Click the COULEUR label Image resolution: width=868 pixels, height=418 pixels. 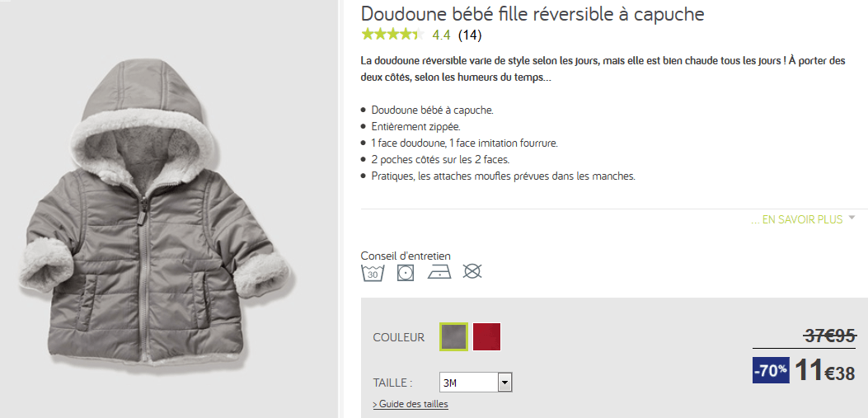point(398,337)
